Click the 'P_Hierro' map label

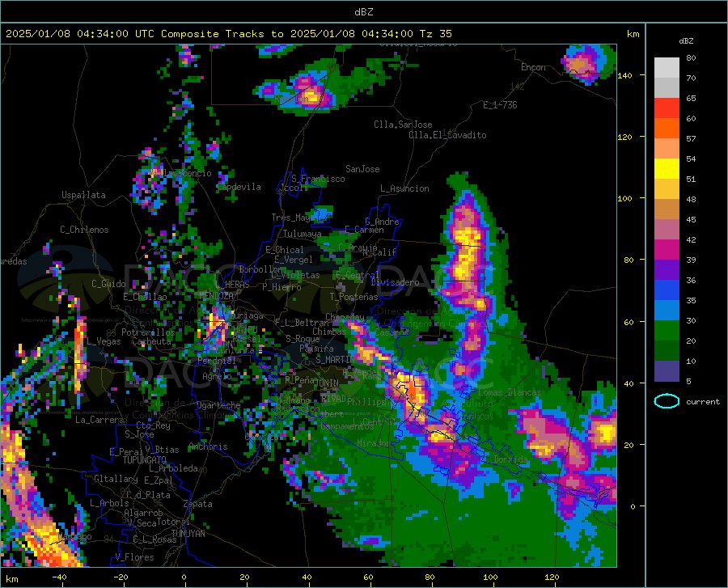tap(281, 287)
